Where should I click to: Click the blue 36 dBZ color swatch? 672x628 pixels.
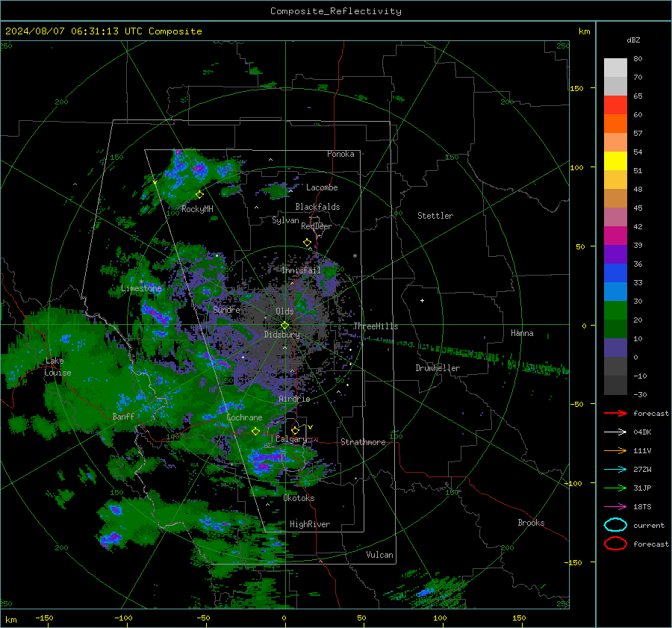coord(615,273)
